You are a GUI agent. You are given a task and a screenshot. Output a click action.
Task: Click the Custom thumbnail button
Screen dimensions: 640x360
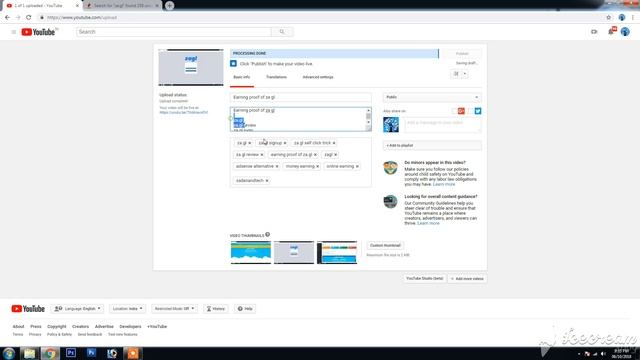tap(385, 246)
